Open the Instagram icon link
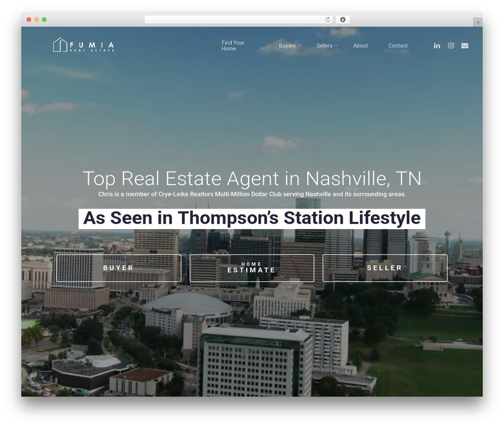 point(451,46)
